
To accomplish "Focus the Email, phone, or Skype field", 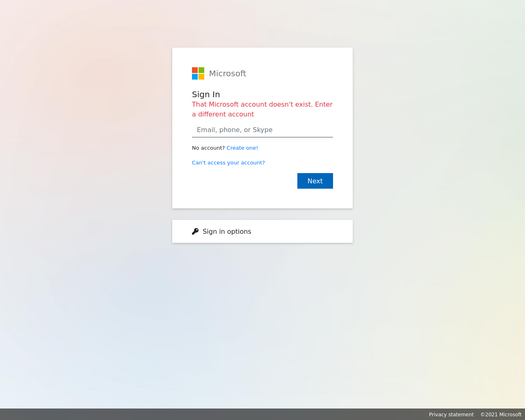I will click(262, 130).
